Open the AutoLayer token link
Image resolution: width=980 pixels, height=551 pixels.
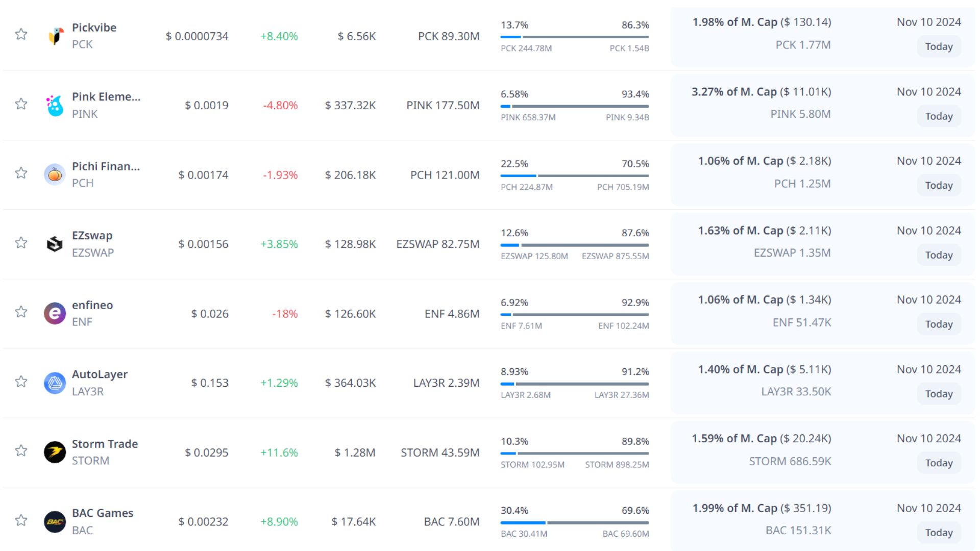[100, 374]
